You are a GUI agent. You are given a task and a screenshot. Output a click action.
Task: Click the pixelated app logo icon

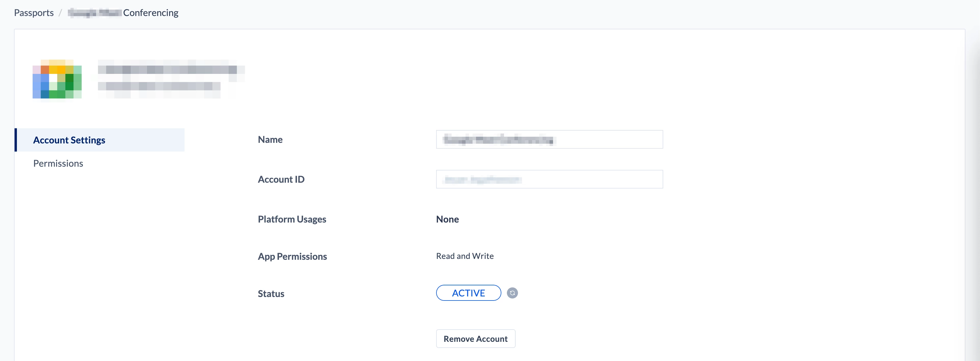(x=57, y=79)
